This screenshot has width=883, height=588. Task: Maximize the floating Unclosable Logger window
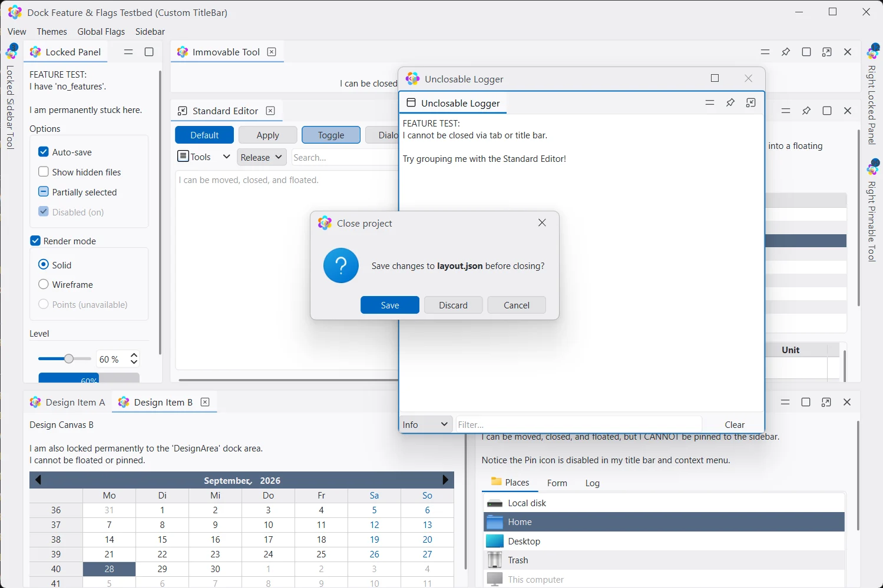(x=715, y=78)
